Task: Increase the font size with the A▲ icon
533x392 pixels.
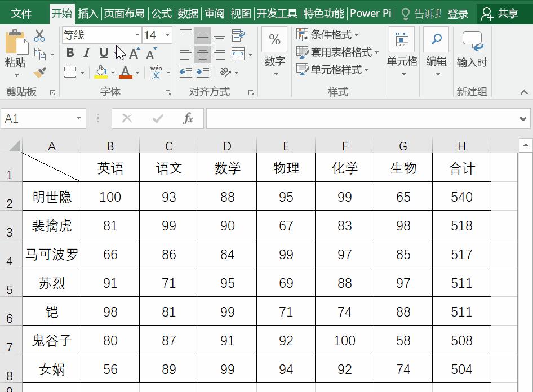Action: click(134, 52)
